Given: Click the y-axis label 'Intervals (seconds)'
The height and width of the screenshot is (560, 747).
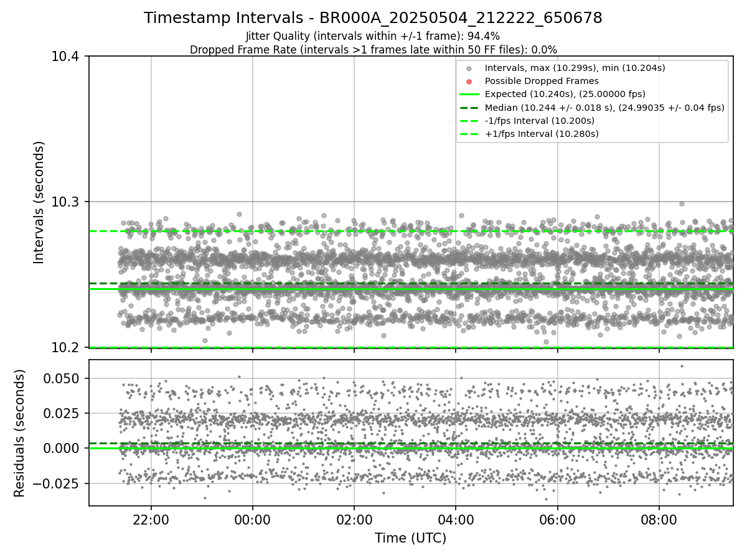Looking at the screenshot, I should (39, 202).
